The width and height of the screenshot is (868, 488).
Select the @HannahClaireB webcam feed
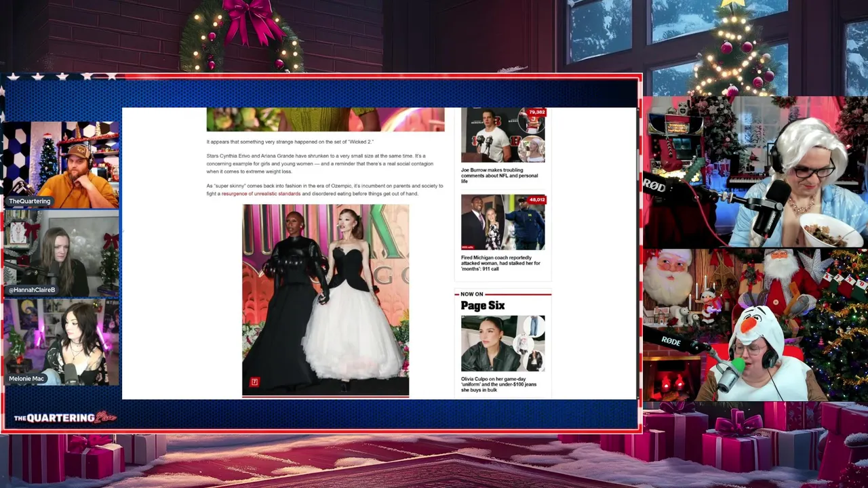pos(61,253)
